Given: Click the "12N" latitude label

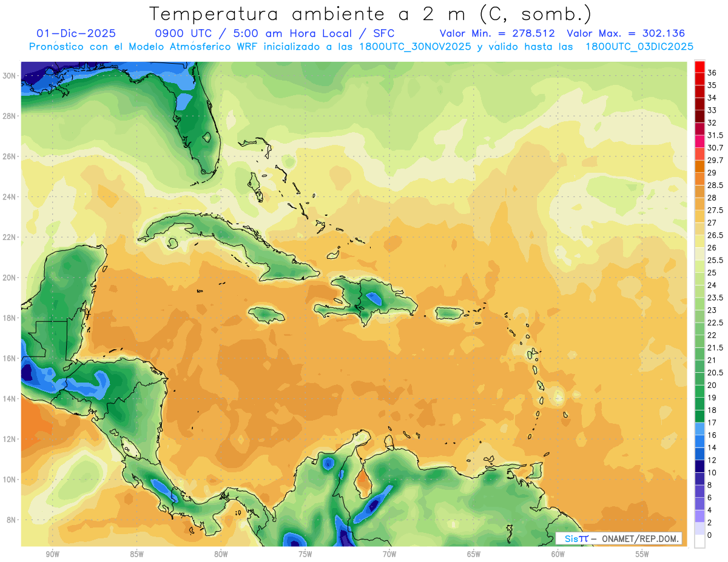Looking at the screenshot, I should pyautogui.click(x=10, y=439).
